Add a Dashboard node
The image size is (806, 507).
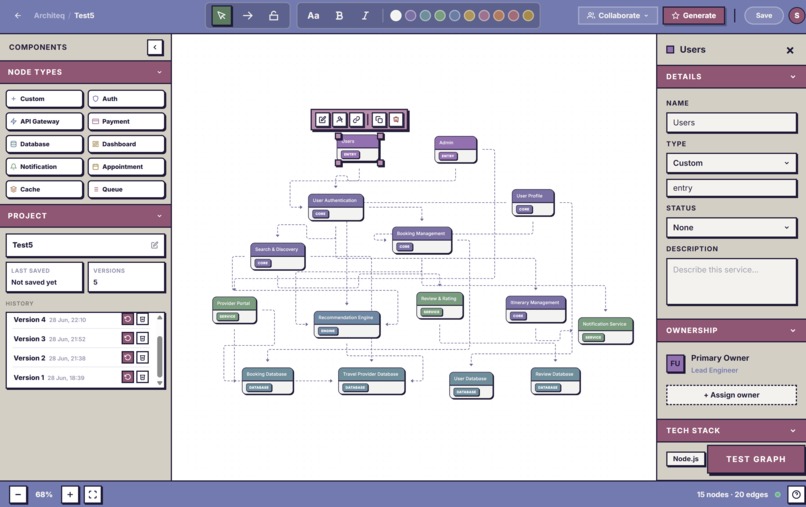[x=126, y=144]
